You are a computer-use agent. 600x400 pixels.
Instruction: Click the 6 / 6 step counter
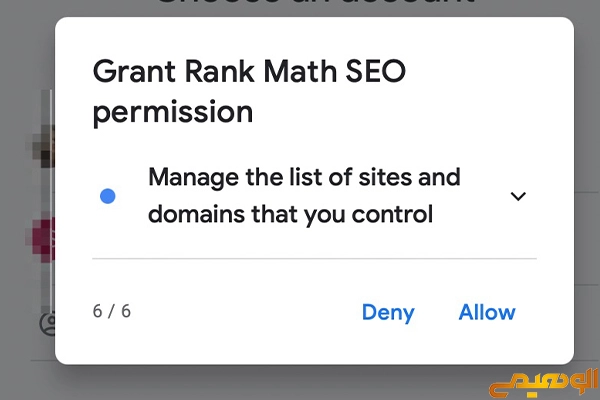pos(112,311)
